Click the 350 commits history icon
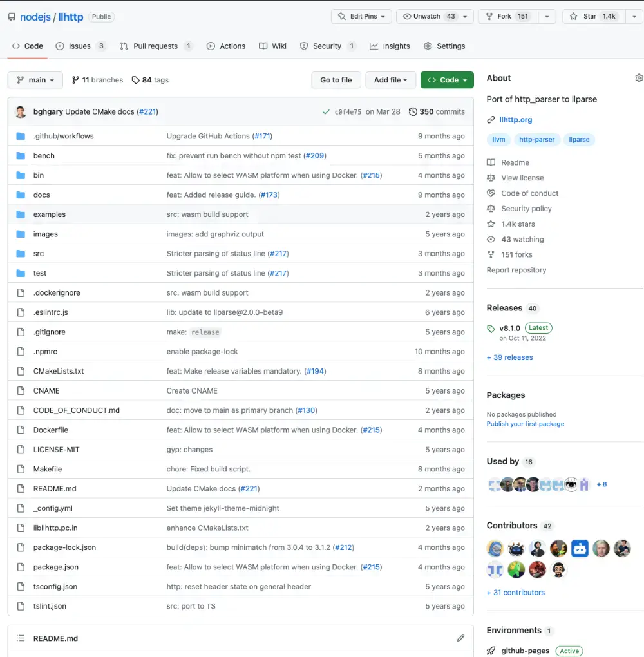This screenshot has width=644, height=657. point(413,112)
